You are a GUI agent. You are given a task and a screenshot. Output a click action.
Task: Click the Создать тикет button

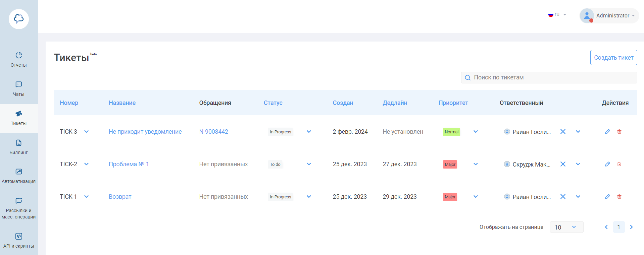click(613, 58)
